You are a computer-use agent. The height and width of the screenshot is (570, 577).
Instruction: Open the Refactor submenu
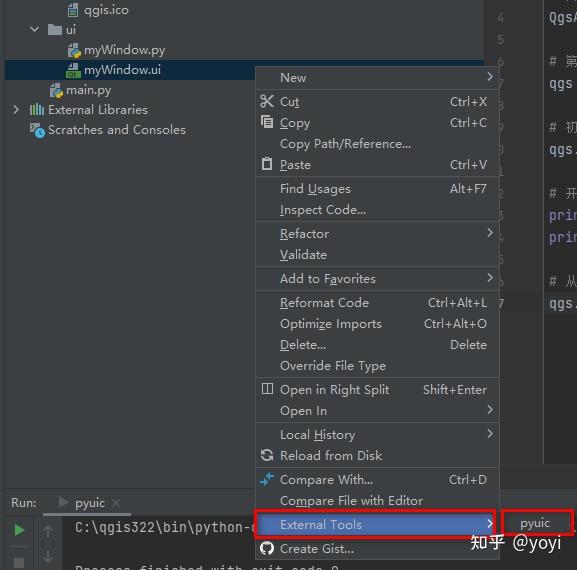click(377, 234)
